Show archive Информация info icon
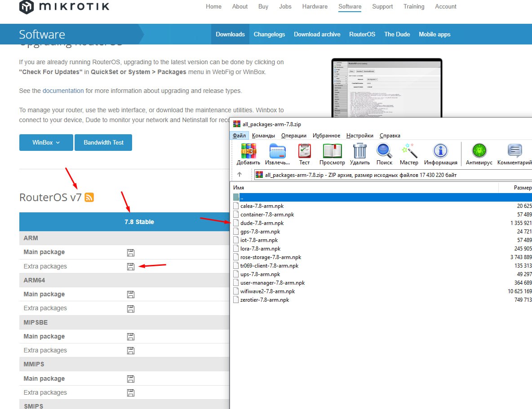The height and width of the screenshot is (409, 532). [x=440, y=151]
